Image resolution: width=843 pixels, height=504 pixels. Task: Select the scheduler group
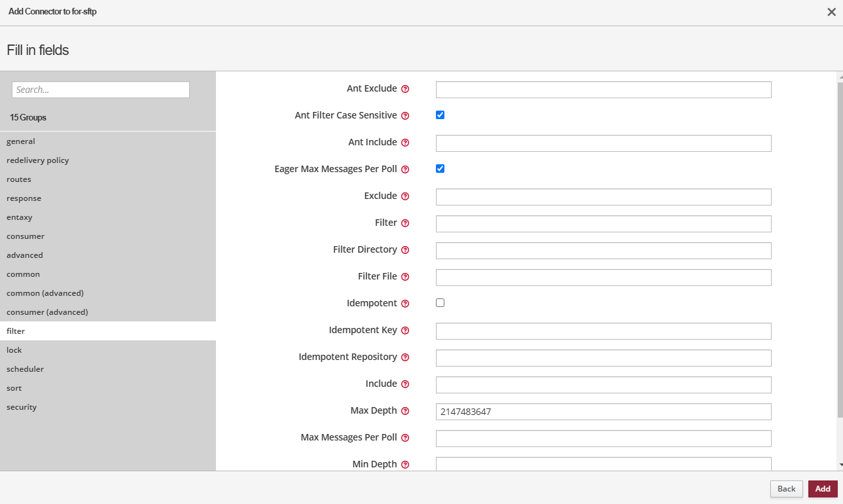tap(25, 369)
